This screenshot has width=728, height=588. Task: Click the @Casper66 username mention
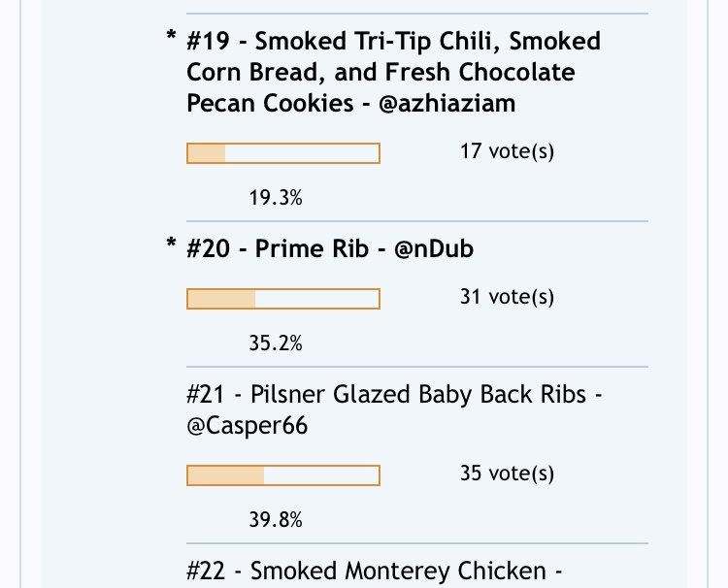click(x=247, y=426)
